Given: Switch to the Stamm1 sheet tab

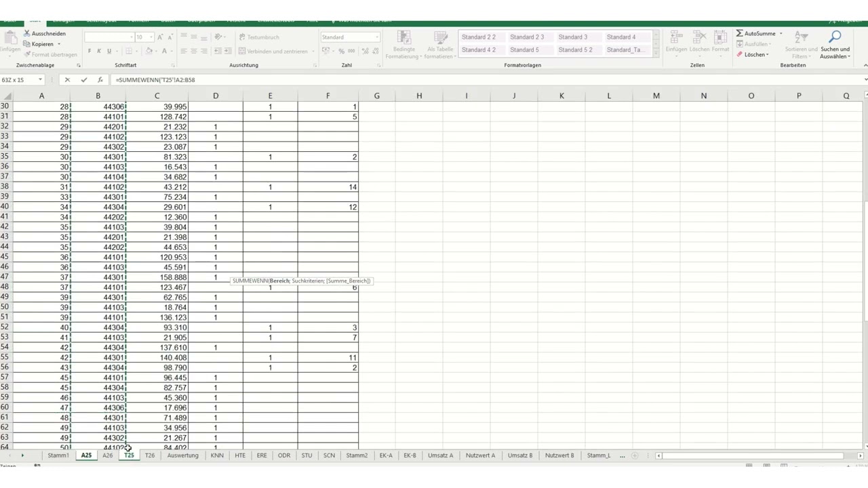Looking at the screenshot, I should point(58,455).
